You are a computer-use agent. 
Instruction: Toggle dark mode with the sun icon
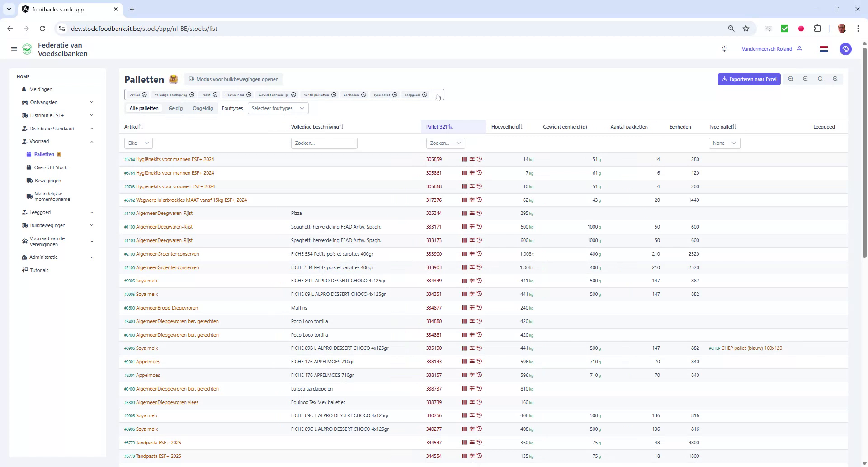tap(725, 49)
